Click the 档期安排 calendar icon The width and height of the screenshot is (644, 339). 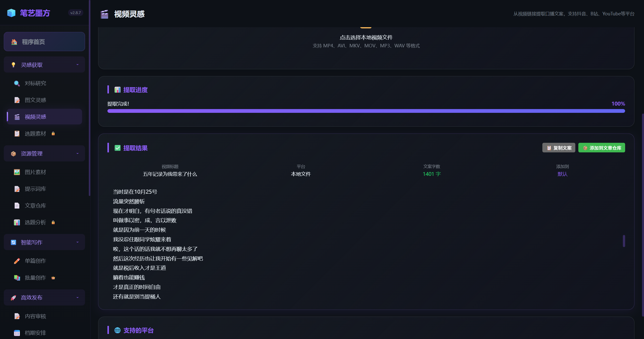click(17, 333)
